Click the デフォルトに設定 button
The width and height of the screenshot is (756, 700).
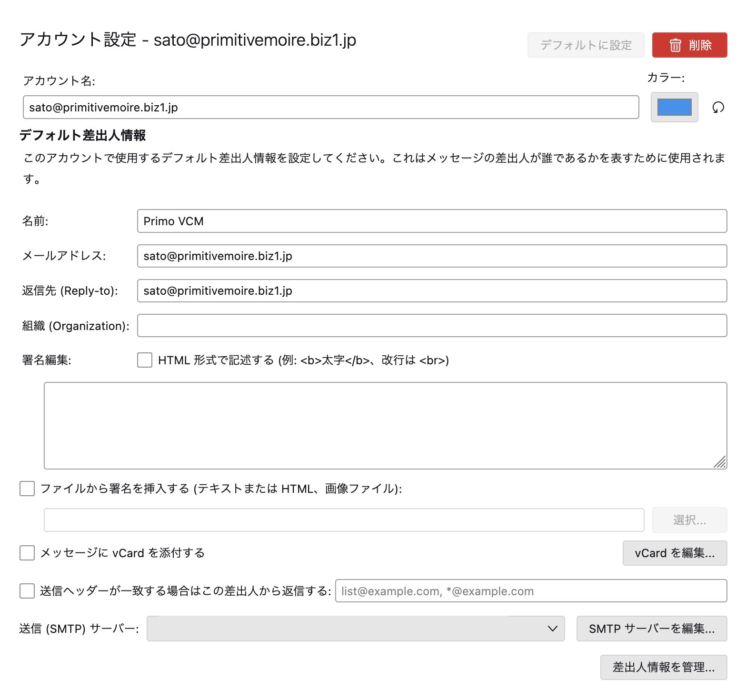point(586,45)
